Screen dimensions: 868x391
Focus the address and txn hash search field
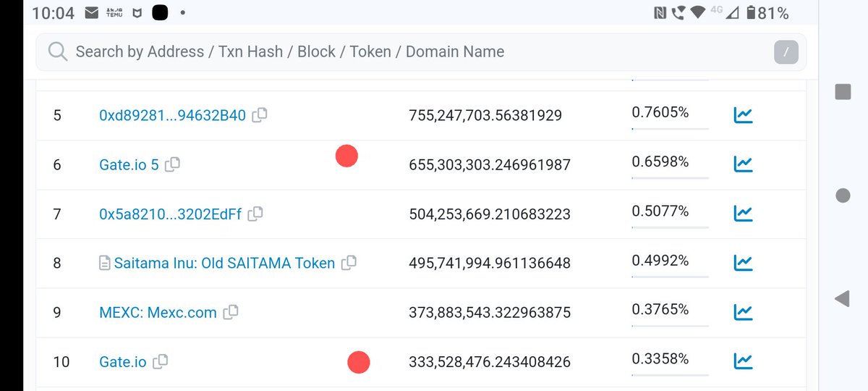(421, 52)
